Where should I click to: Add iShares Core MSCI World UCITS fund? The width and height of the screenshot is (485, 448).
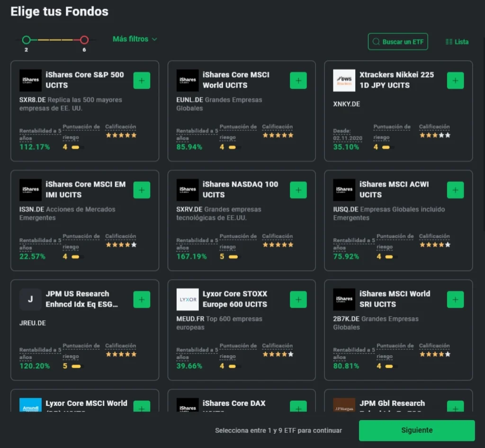coord(298,81)
